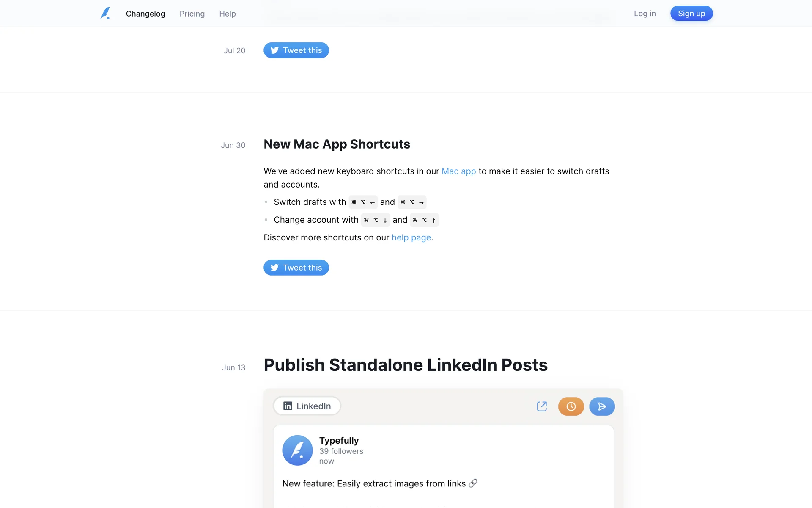Viewport: 812px width, 508px height.
Task: Click the Typefully profile avatar
Action: 297,450
